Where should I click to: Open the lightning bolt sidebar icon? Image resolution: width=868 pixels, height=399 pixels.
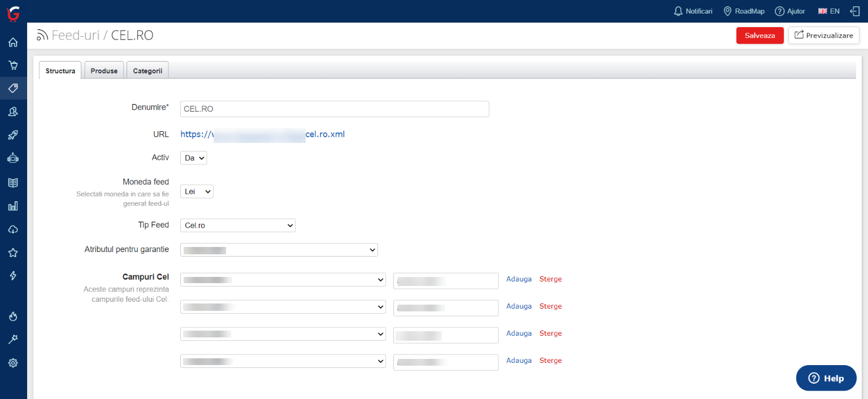tap(13, 276)
